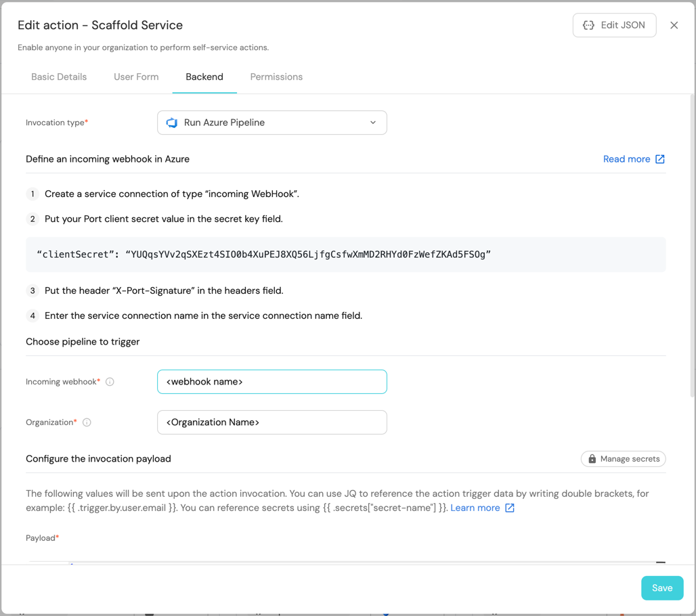Go to the Permissions tab
The image size is (696, 616).
coord(276,77)
